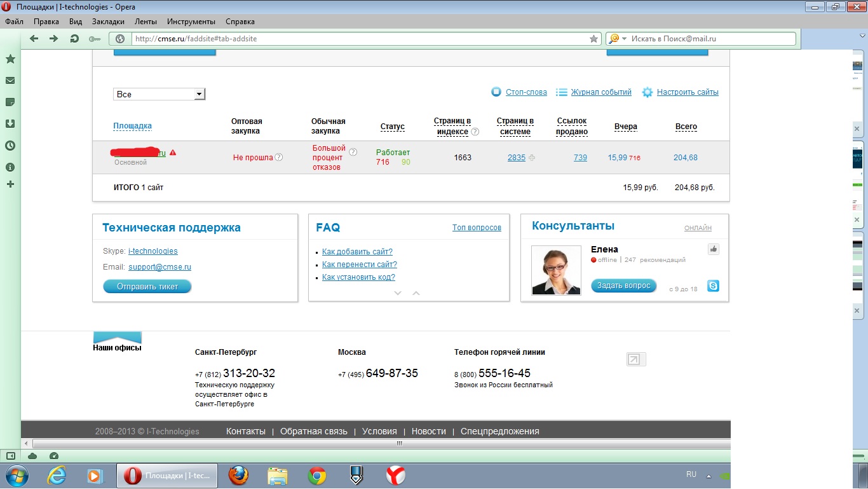This screenshot has height=489, width=868.
Task: Click the help icon next to Не прошла
Action: pos(278,158)
